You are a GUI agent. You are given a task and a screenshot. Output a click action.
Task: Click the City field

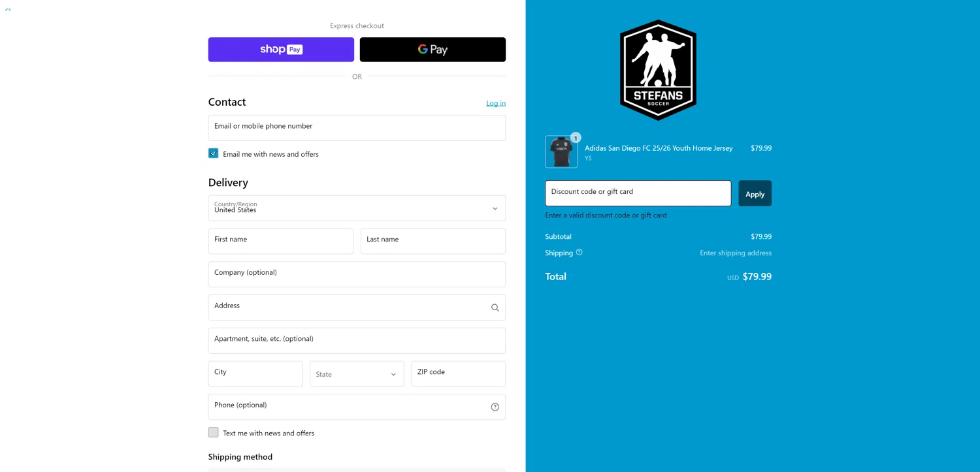point(255,374)
